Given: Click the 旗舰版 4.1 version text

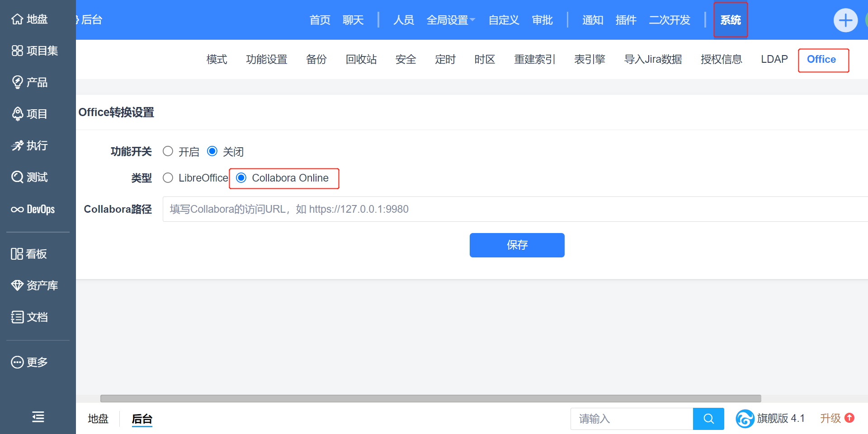Looking at the screenshot, I should (x=781, y=418).
